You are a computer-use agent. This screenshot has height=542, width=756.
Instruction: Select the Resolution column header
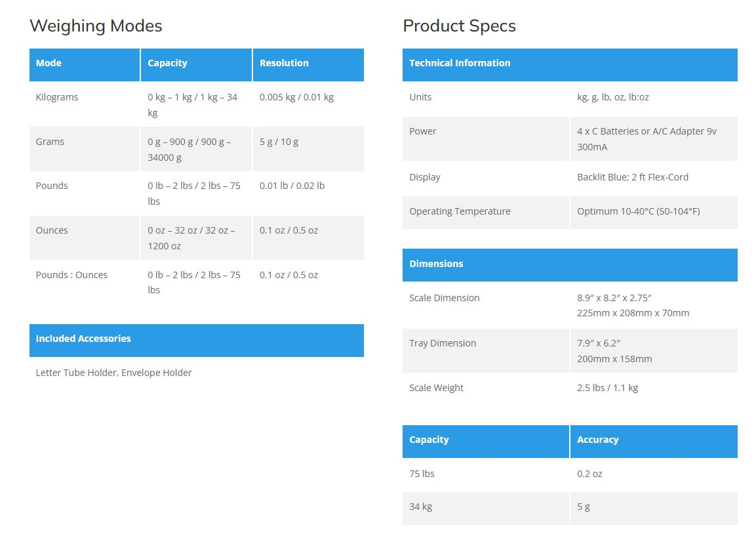click(x=284, y=63)
